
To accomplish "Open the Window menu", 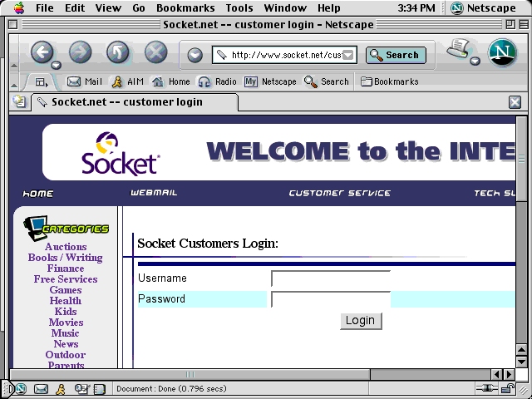I will pyautogui.click(x=285, y=7).
